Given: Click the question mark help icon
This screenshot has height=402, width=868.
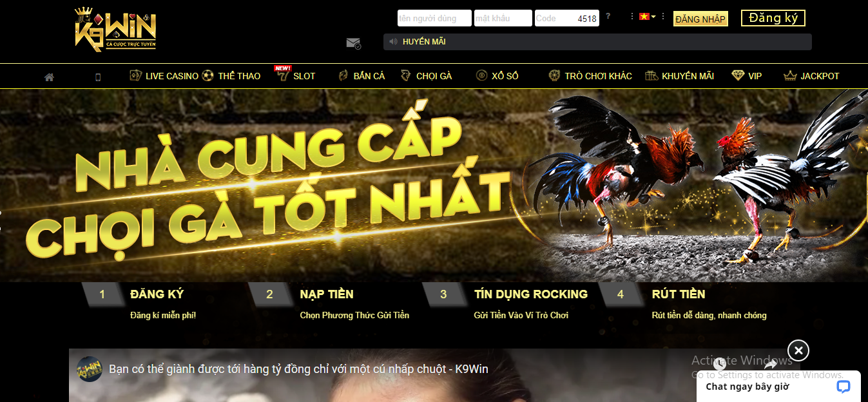Looking at the screenshot, I should point(608,15).
